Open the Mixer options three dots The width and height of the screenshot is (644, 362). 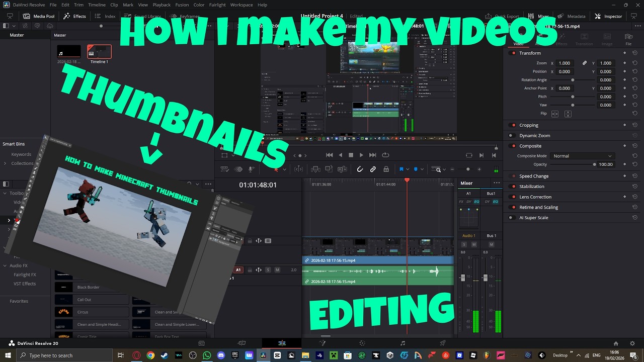coord(497,183)
